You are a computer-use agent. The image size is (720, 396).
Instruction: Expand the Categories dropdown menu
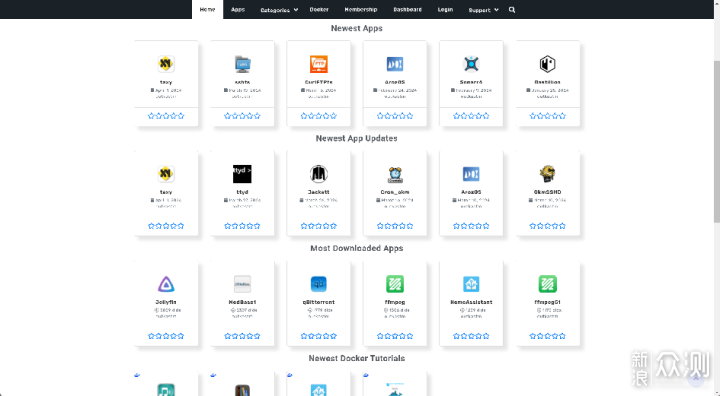click(279, 10)
